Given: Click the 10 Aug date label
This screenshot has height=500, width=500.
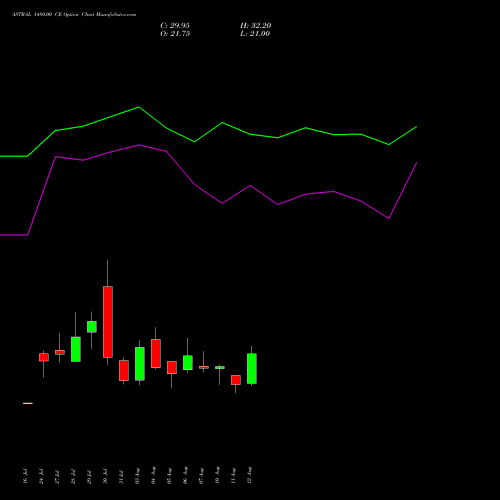Looking at the screenshot, I should pyautogui.click(x=217, y=476).
